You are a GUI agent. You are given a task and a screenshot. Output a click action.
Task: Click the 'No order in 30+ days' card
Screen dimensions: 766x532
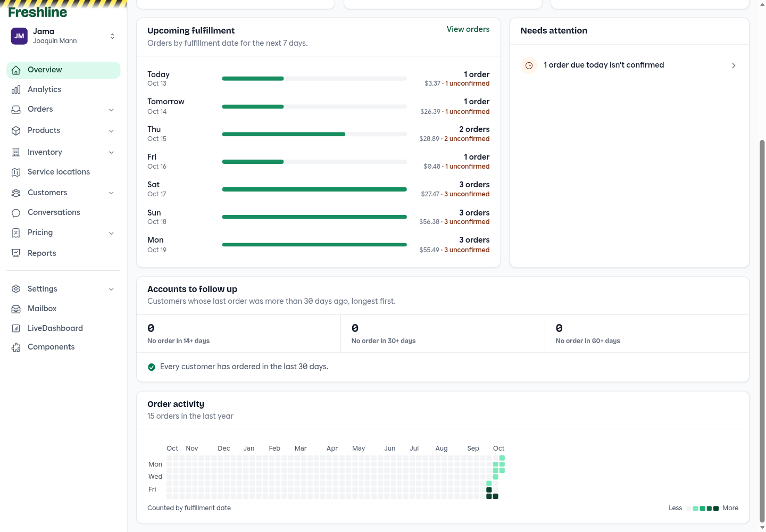[443, 334]
